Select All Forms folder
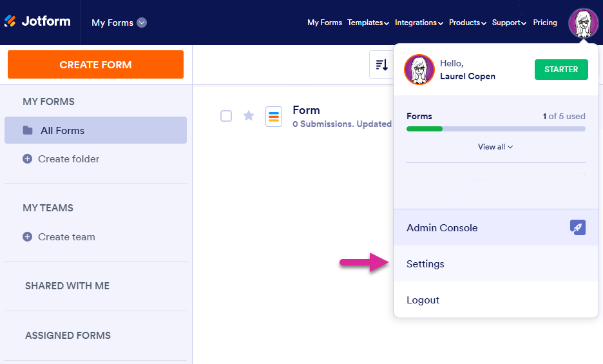The image size is (603, 364). [x=95, y=130]
